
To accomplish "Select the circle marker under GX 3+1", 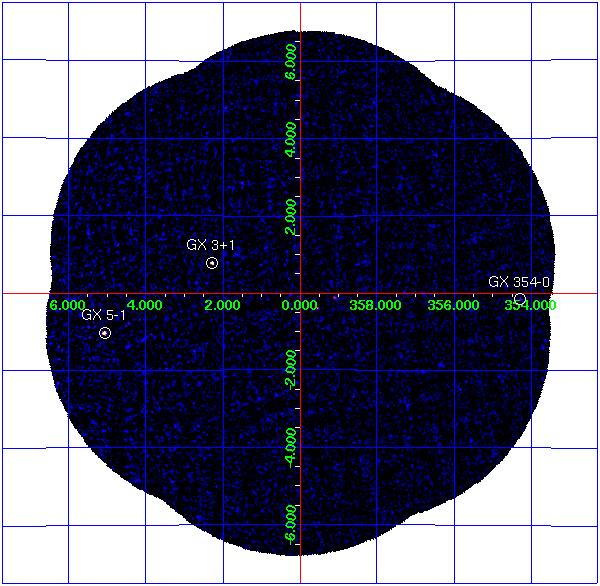I will (212, 263).
